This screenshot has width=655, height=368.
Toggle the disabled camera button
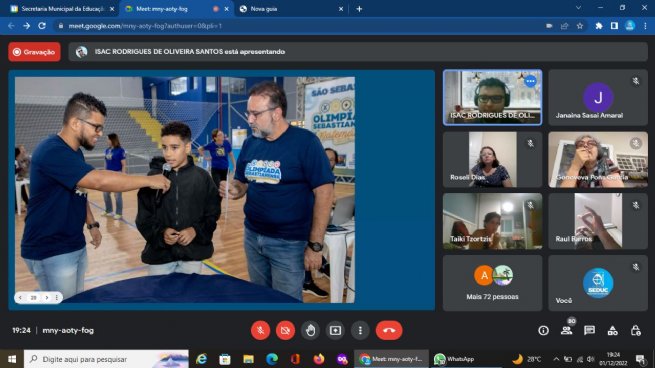pyautogui.click(x=285, y=330)
